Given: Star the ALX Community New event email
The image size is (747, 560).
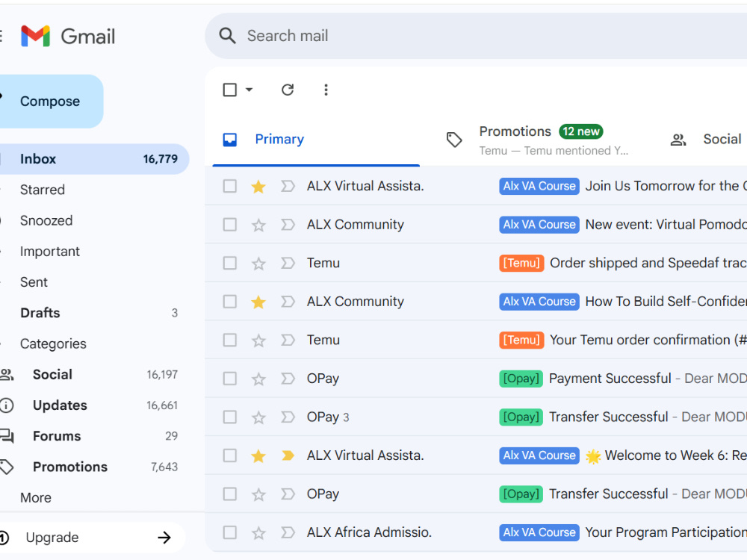Looking at the screenshot, I should pos(258,225).
